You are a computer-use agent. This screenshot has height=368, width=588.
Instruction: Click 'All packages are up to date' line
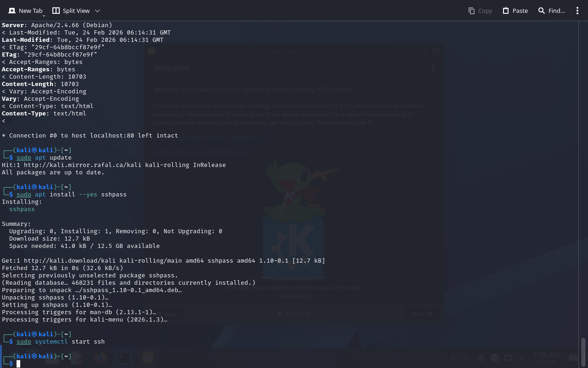point(53,172)
